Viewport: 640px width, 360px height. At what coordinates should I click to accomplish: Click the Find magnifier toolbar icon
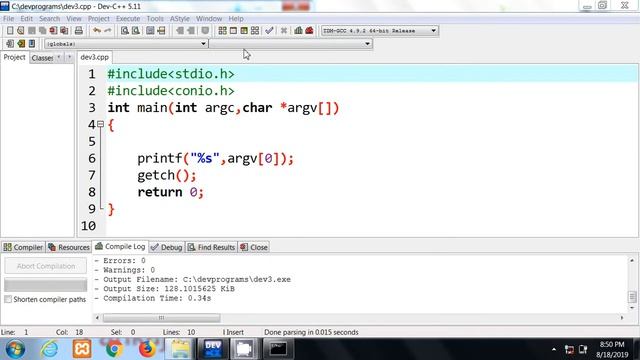125,31
